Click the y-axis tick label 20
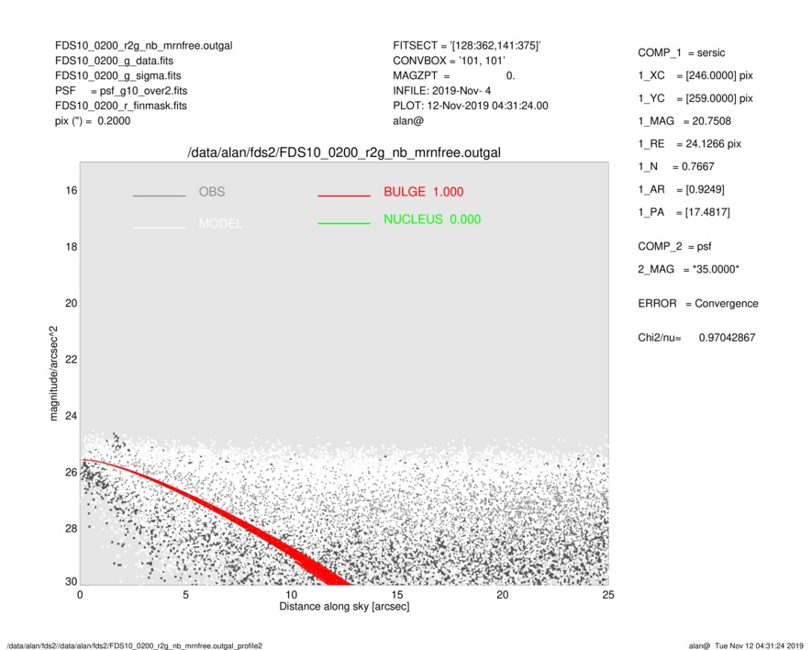Image resolution: width=812 pixels, height=650 pixels. [x=71, y=303]
